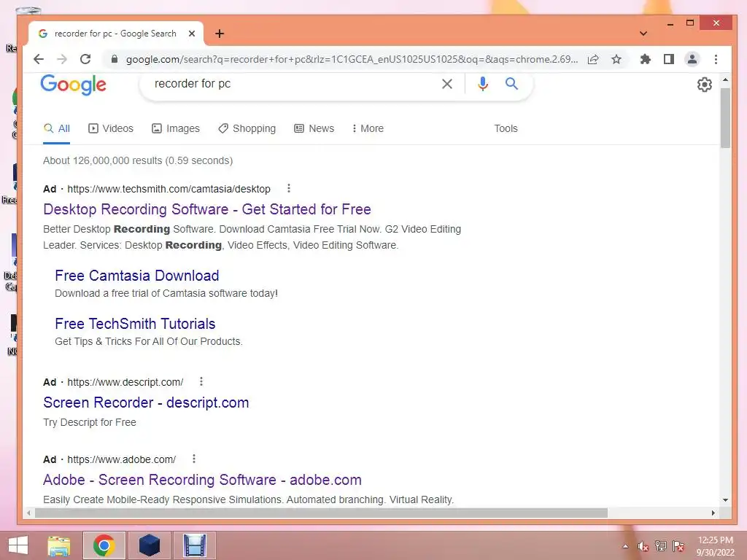Submit search with magnifier icon
Viewport: 747px width, 560px height.
pyautogui.click(x=511, y=84)
